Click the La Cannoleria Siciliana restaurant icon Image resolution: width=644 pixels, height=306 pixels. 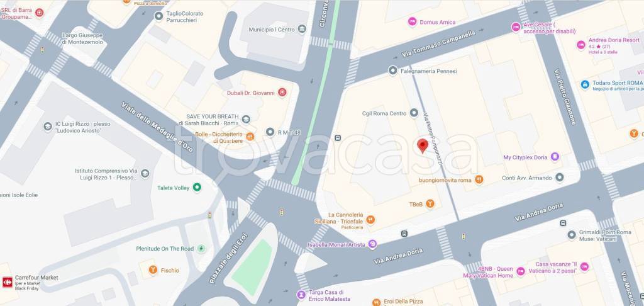click(370, 220)
